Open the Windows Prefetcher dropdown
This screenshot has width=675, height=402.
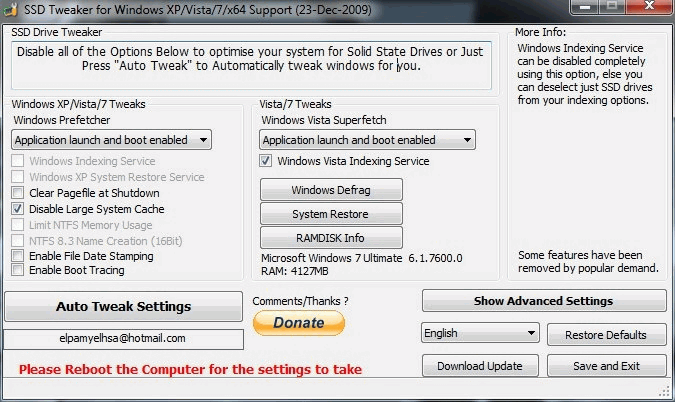coord(111,140)
